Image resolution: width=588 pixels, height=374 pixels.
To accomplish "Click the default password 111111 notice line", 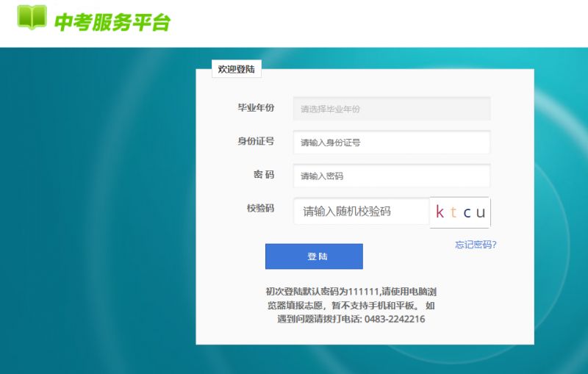I will point(351,292).
